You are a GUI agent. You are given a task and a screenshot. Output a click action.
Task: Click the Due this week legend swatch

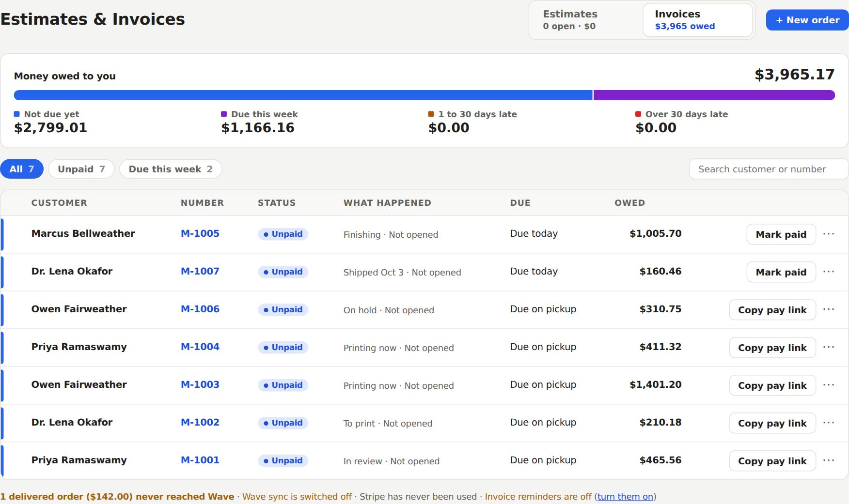point(224,114)
